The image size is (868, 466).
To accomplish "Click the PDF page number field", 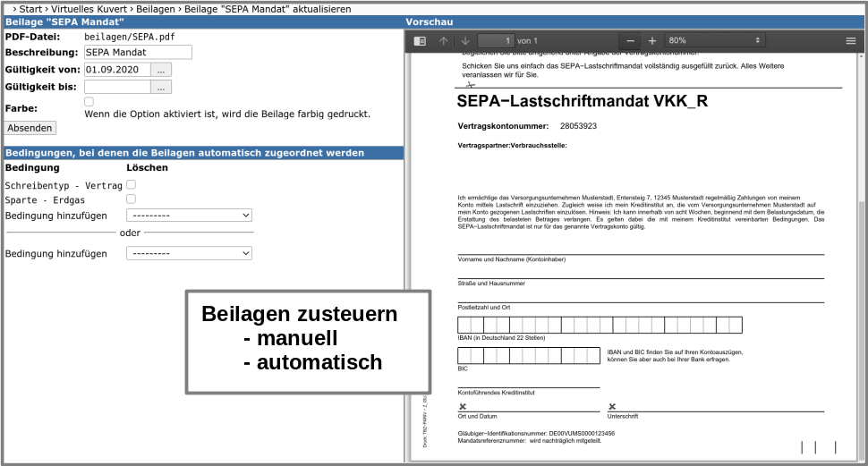I will coord(496,41).
